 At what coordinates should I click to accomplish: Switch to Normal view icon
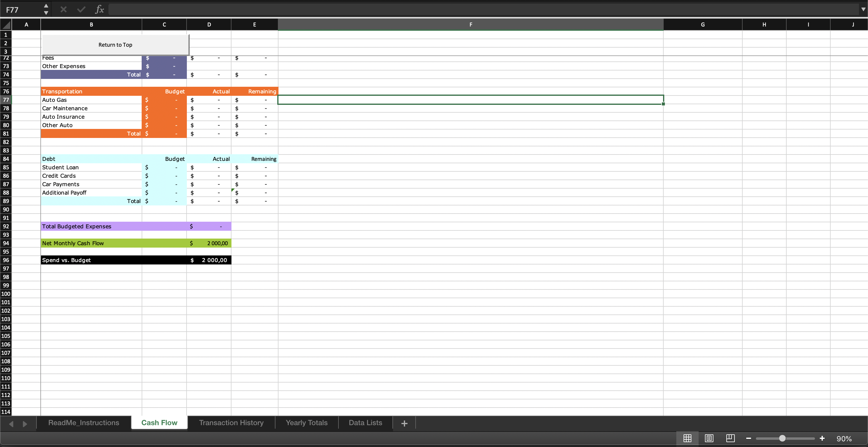[x=687, y=438]
